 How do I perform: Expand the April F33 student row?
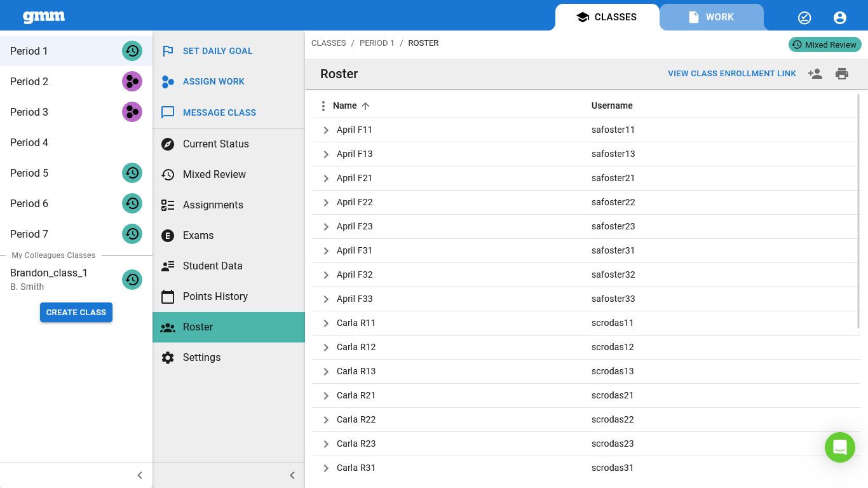[x=326, y=299]
